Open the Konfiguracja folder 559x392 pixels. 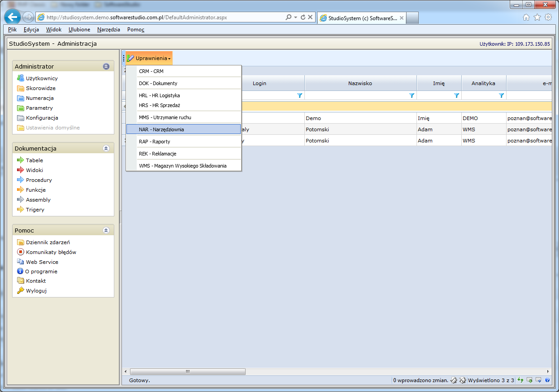click(x=38, y=118)
